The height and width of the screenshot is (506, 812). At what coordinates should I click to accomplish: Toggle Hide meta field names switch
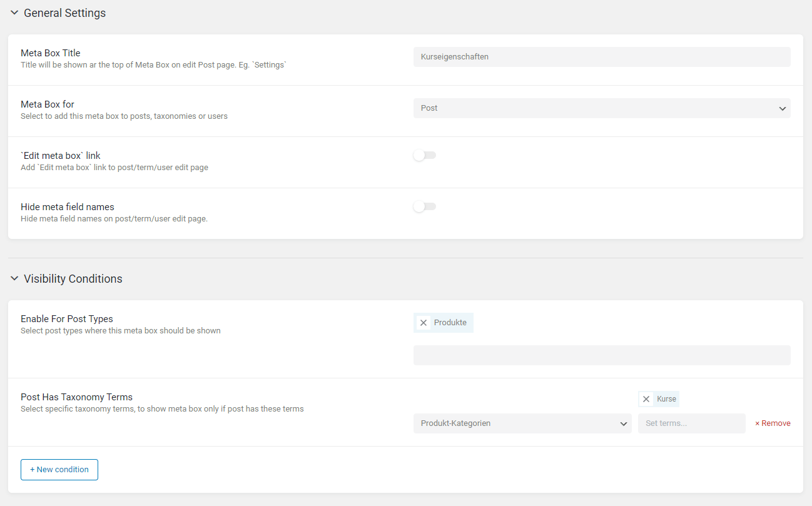coord(424,207)
